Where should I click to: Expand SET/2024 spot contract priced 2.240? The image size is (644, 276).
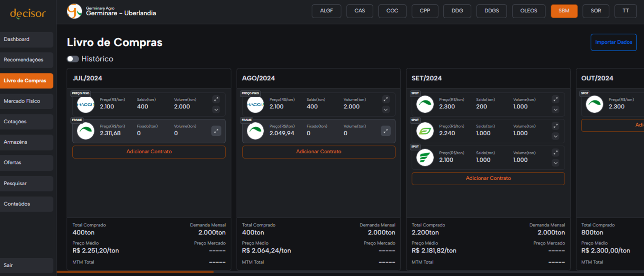[555, 136]
